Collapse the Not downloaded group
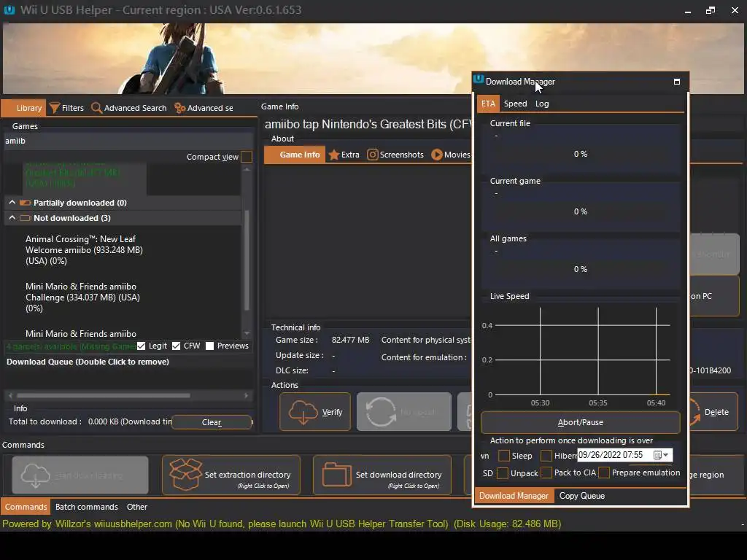 pyautogui.click(x=12, y=217)
